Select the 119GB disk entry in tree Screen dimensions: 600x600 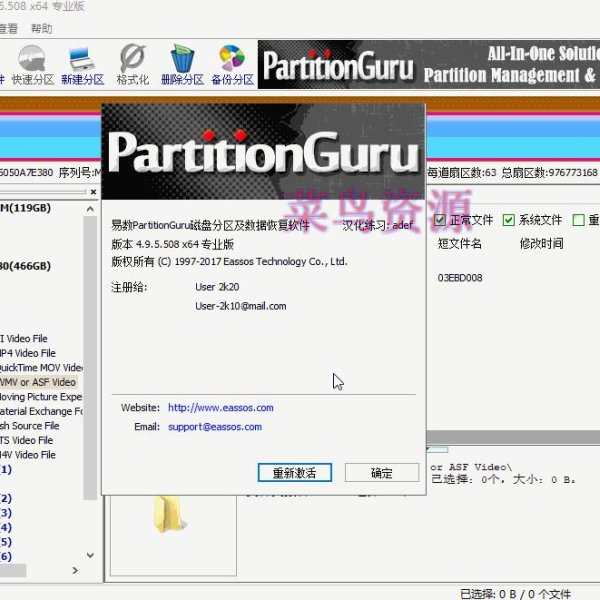[26, 208]
